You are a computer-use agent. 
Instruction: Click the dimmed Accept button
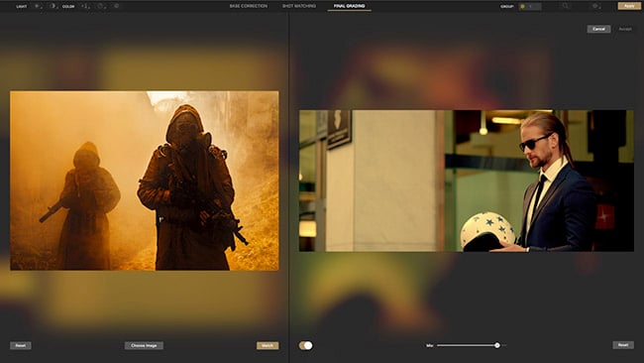pyautogui.click(x=625, y=29)
